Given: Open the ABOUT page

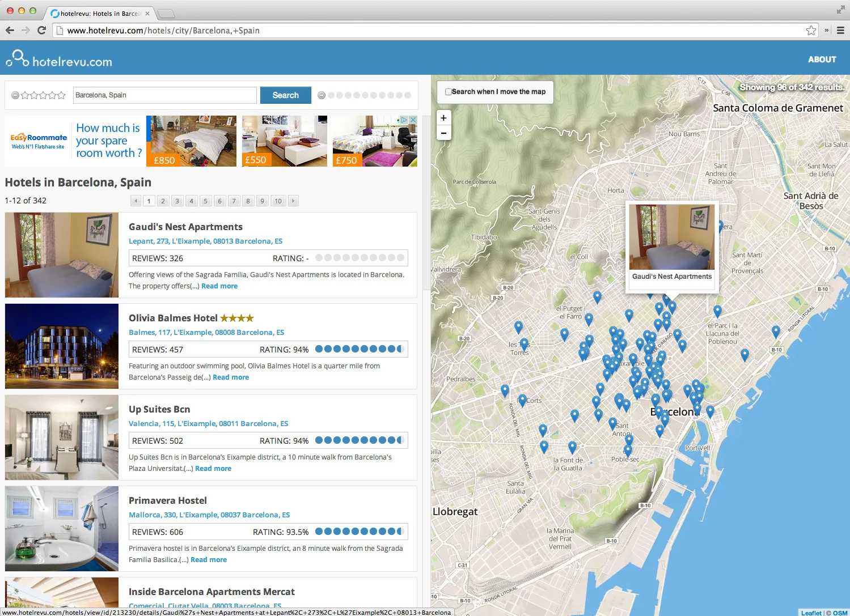Looking at the screenshot, I should tap(822, 60).
